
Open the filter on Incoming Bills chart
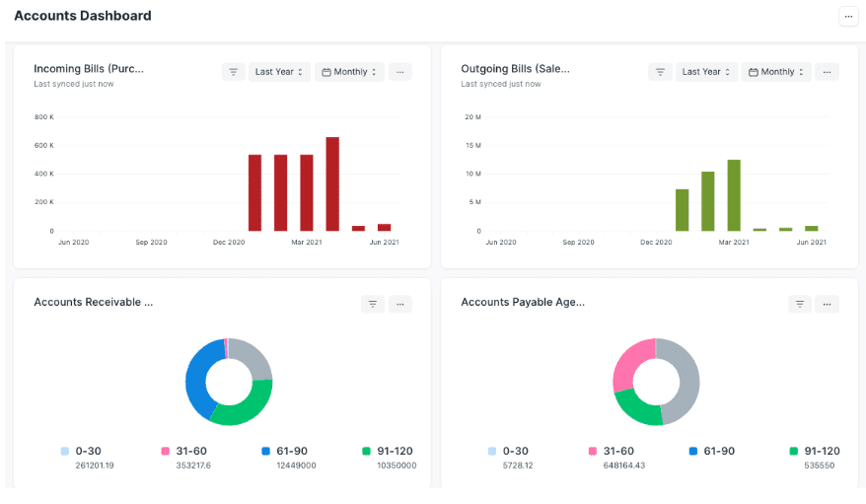233,72
